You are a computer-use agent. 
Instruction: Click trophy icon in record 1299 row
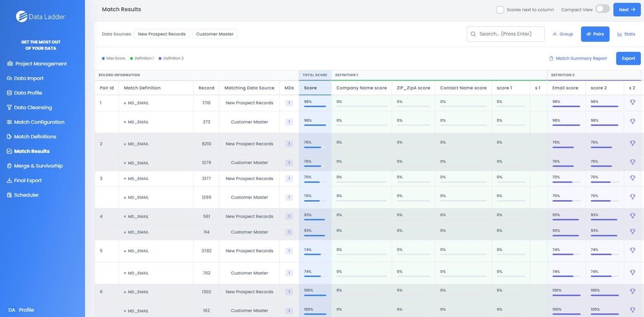[x=632, y=197]
